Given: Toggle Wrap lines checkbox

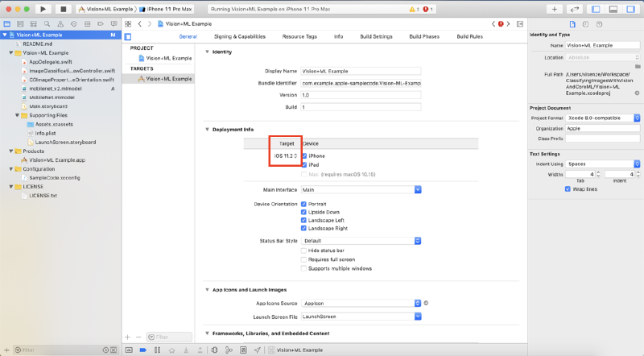Looking at the screenshot, I should pos(568,189).
